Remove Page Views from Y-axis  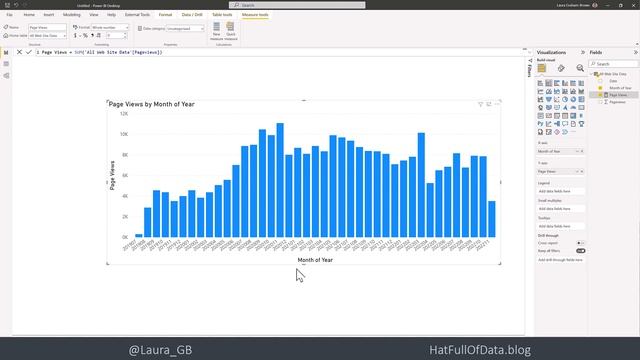[x=582, y=171]
